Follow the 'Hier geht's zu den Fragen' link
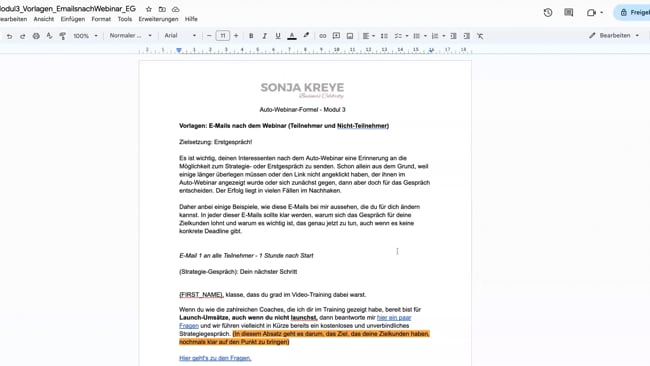Screen dimensions: 650x366 pyautogui.click(x=215, y=358)
